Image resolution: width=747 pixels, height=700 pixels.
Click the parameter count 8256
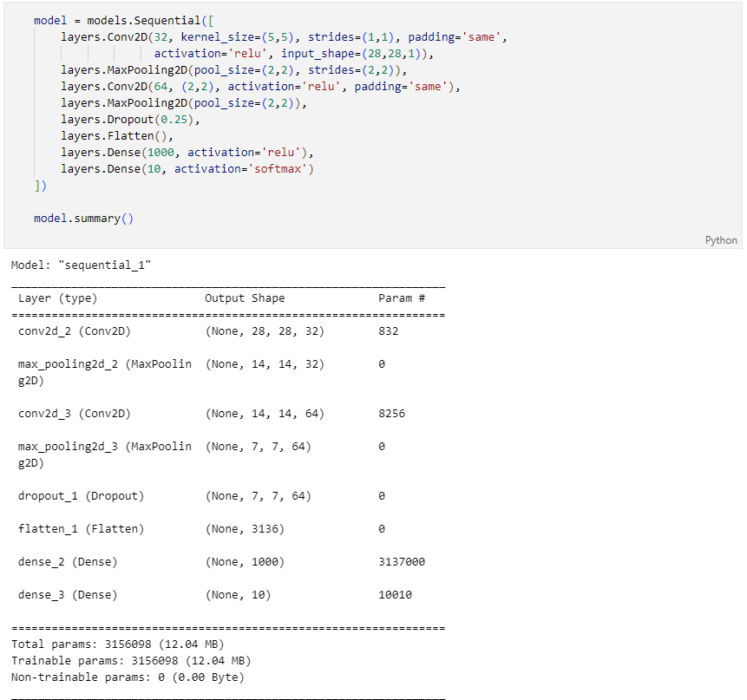(x=391, y=414)
